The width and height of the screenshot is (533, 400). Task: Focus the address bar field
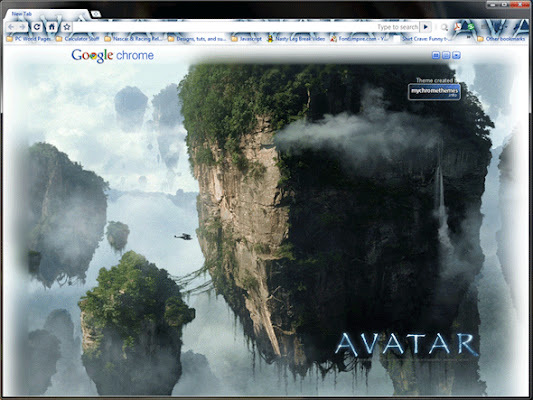246,27
